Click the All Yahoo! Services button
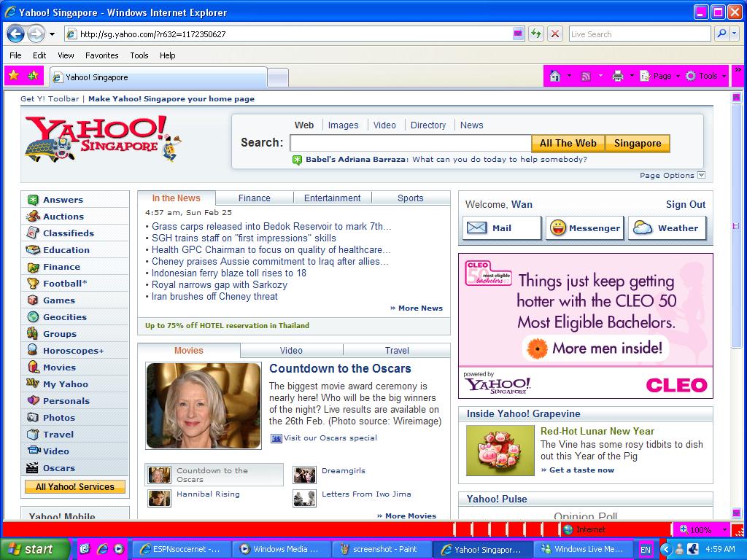 [75, 486]
